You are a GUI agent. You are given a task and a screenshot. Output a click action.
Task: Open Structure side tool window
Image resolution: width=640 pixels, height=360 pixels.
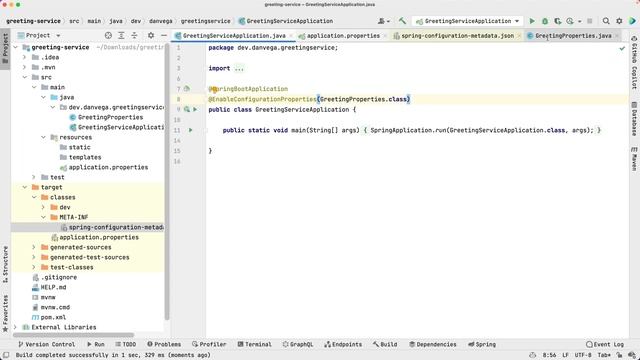click(x=5, y=264)
